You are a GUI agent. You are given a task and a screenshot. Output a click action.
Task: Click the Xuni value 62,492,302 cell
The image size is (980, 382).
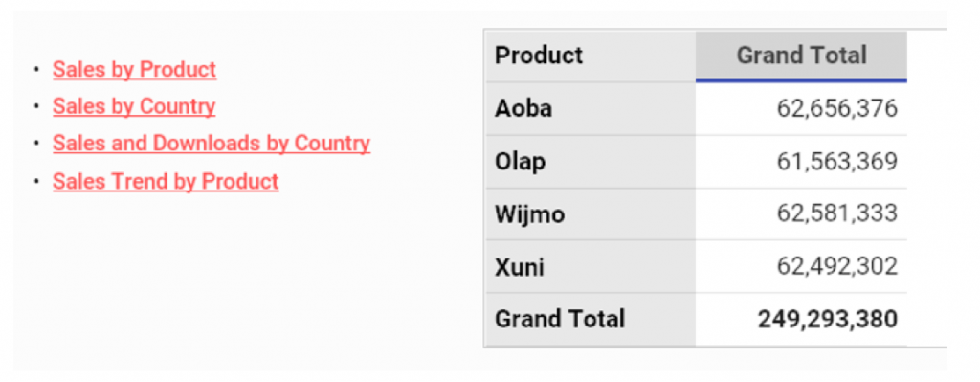[801, 266]
